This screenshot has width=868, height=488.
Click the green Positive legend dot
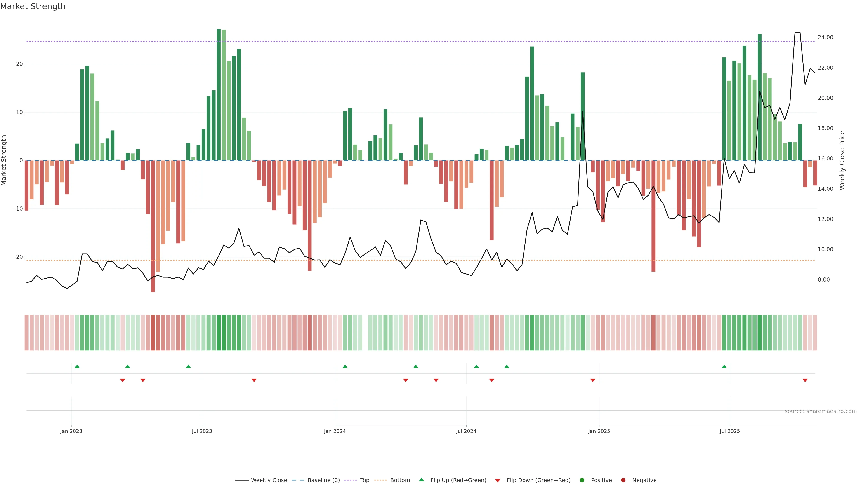582,480
